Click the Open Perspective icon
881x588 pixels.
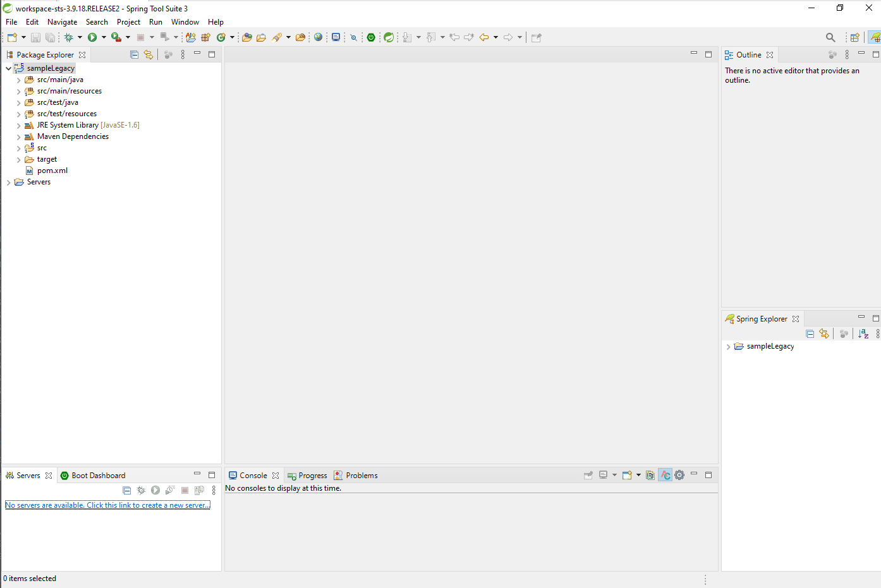pyautogui.click(x=854, y=37)
